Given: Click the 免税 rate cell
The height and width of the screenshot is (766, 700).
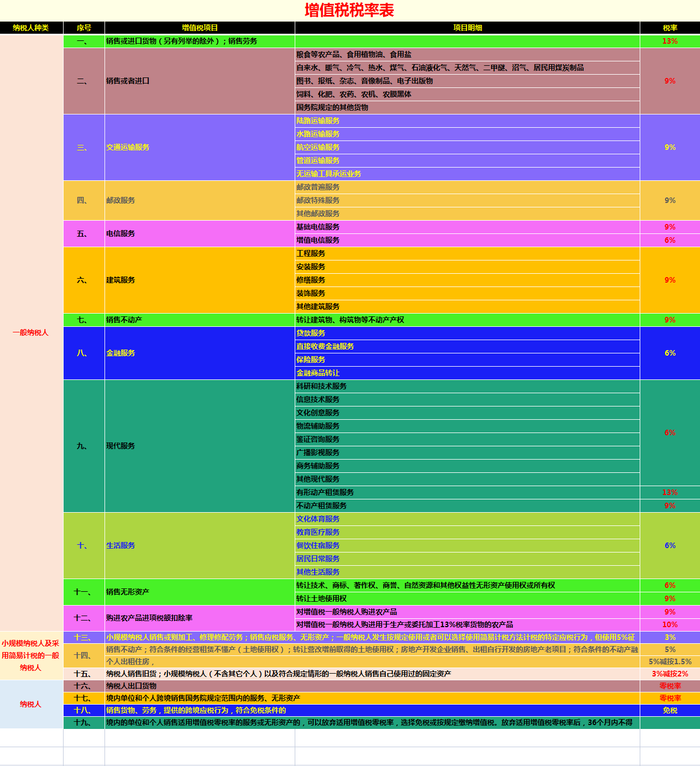Looking at the screenshot, I should (x=670, y=710).
